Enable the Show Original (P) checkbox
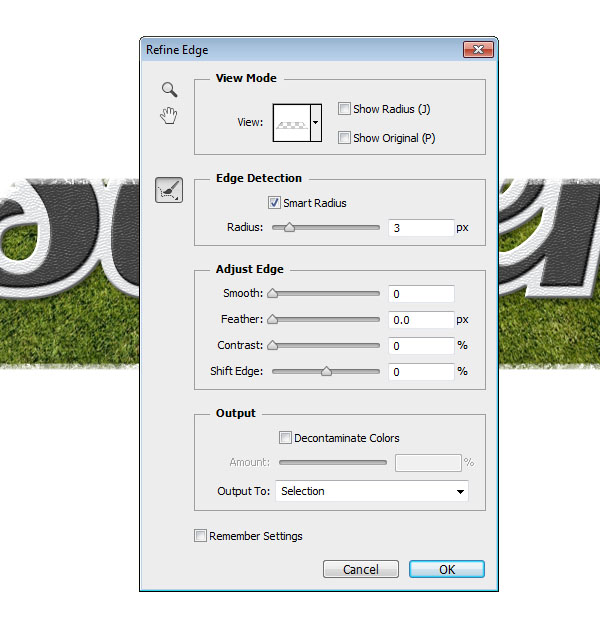The width and height of the screenshot is (600, 630). (x=344, y=137)
